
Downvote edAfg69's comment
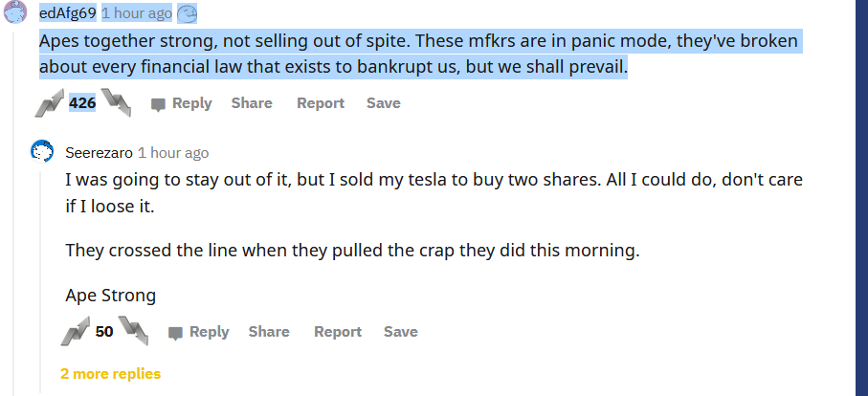[x=116, y=102]
